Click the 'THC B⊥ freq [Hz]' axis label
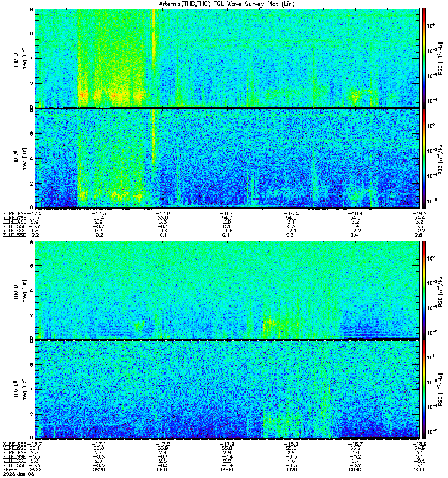This screenshot has width=448, height=478. point(20,290)
